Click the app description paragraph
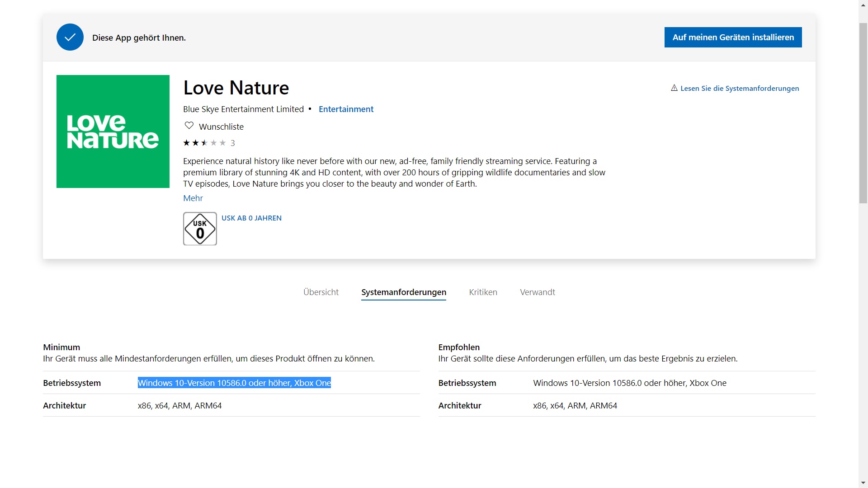Image resolution: width=868 pixels, height=488 pixels. tap(394, 172)
